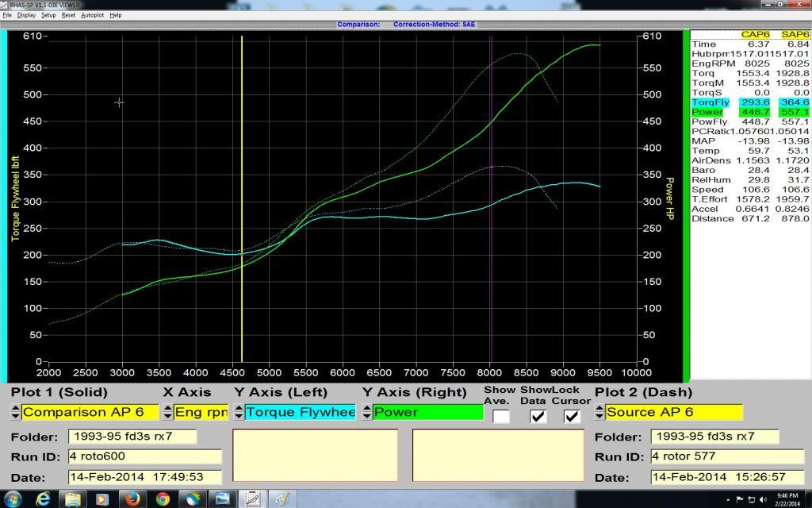
Task: Click the highlighted Power row label
Action: point(707,112)
